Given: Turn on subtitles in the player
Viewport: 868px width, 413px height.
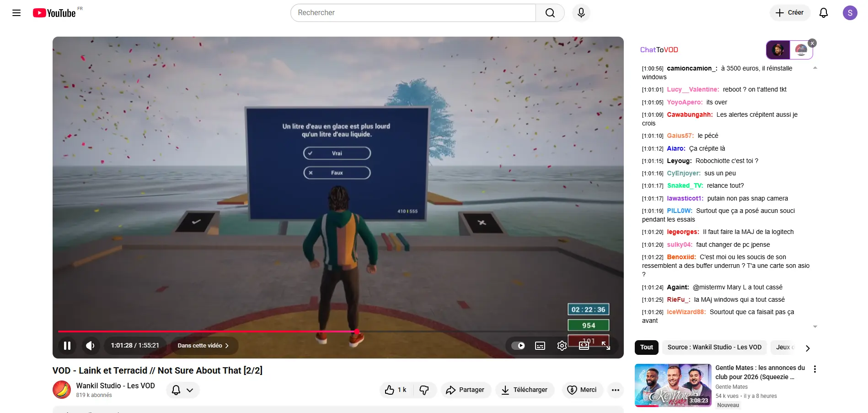Looking at the screenshot, I should (540, 346).
